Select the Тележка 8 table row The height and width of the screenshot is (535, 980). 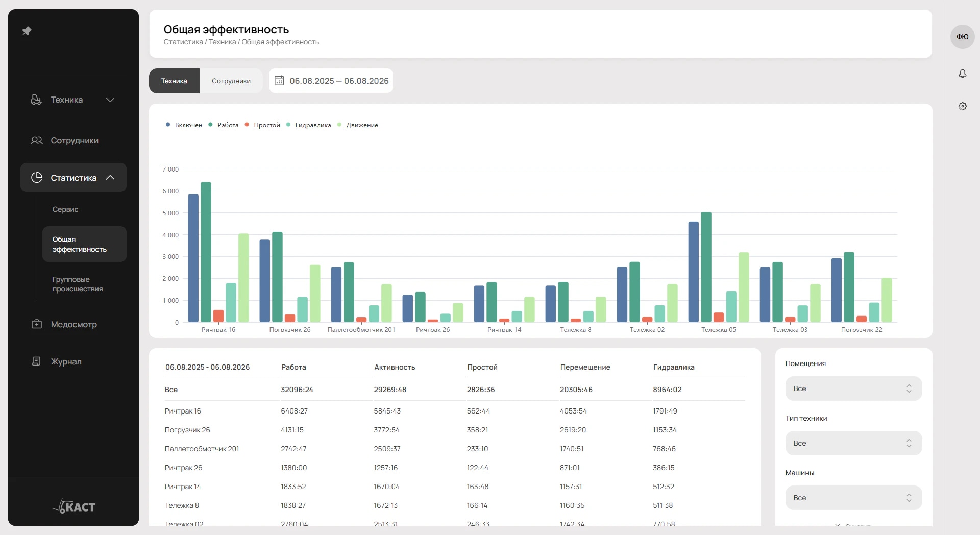click(455, 505)
